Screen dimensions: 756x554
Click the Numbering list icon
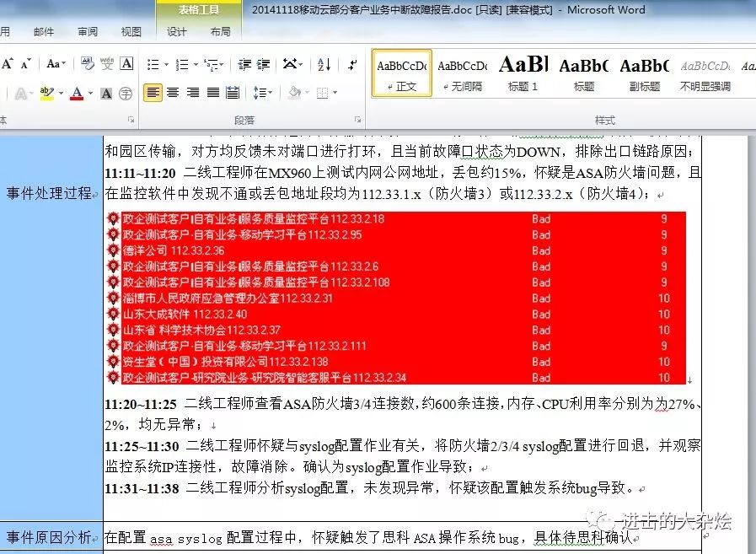click(x=182, y=64)
